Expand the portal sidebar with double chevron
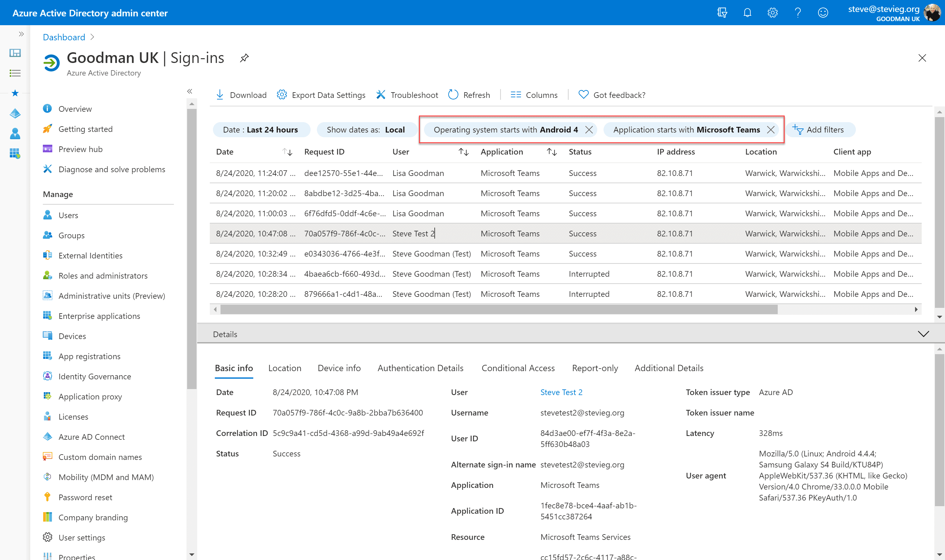 tap(21, 34)
